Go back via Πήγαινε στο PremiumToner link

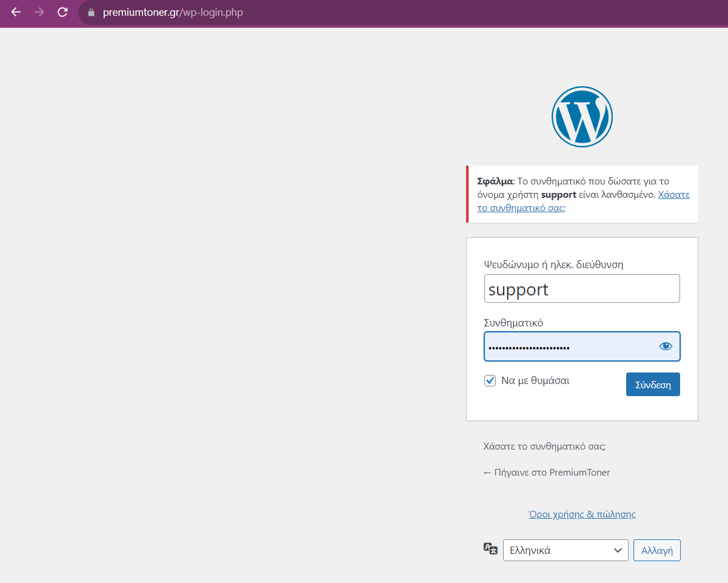coord(547,473)
